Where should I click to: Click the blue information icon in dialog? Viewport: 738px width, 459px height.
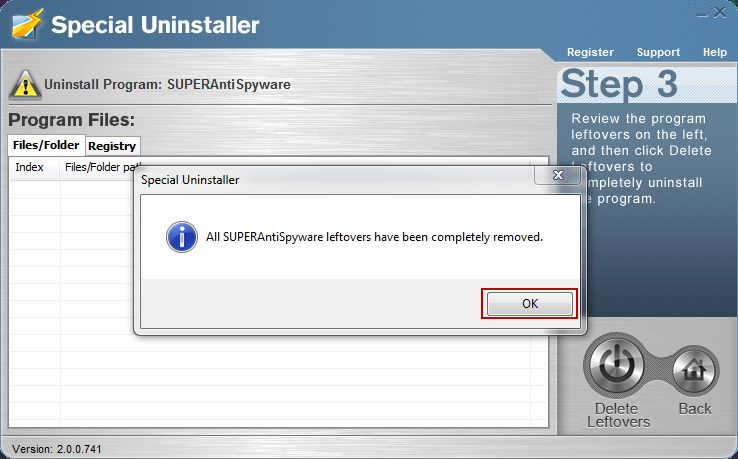pos(182,237)
